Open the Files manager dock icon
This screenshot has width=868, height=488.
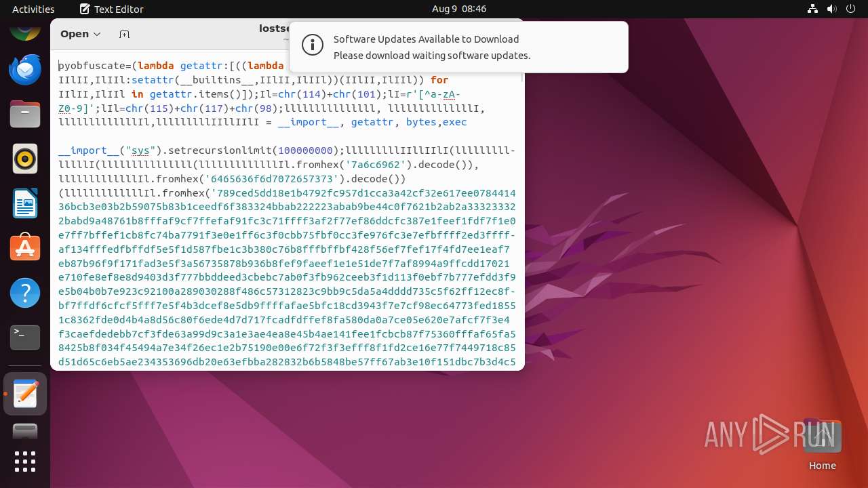(x=25, y=113)
